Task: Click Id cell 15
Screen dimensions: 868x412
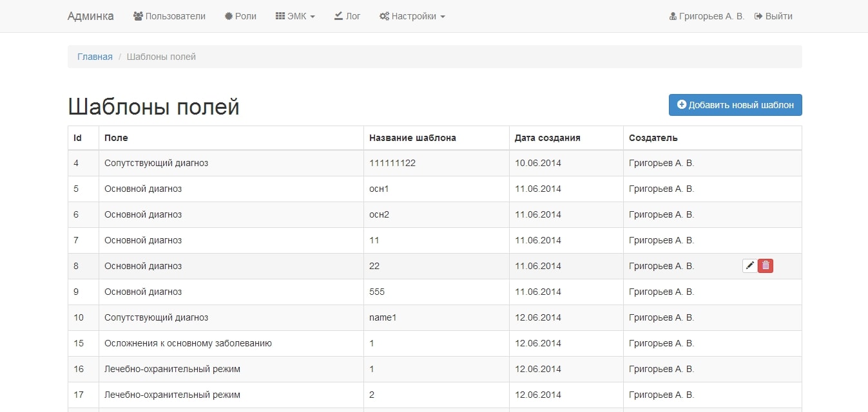Action: click(83, 343)
